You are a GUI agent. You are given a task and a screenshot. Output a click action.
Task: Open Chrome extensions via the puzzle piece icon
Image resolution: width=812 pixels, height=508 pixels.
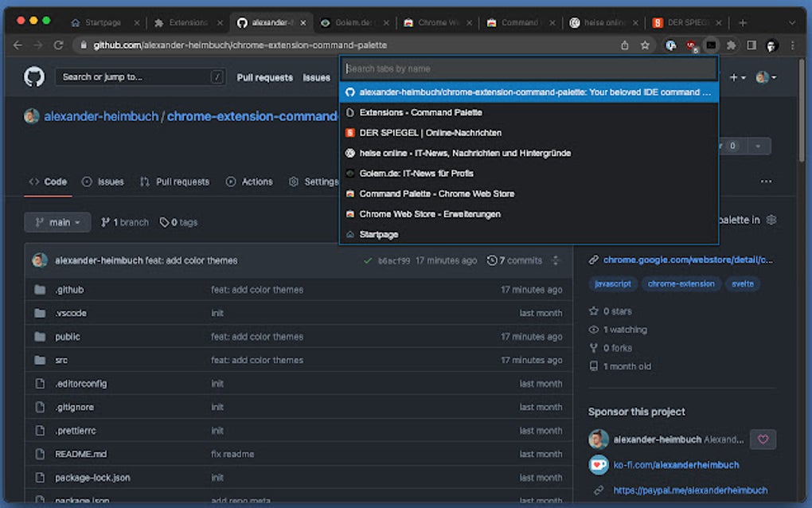pos(730,45)
